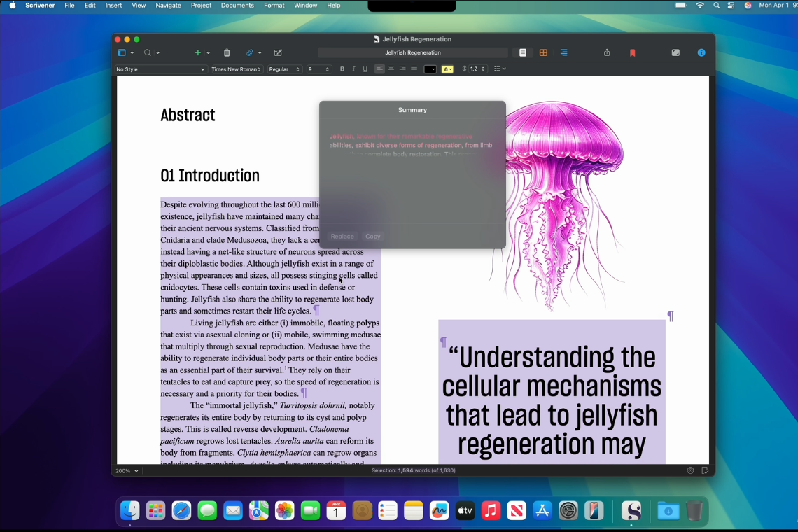
Task: Toggle bold formatting
Action: 342,69
